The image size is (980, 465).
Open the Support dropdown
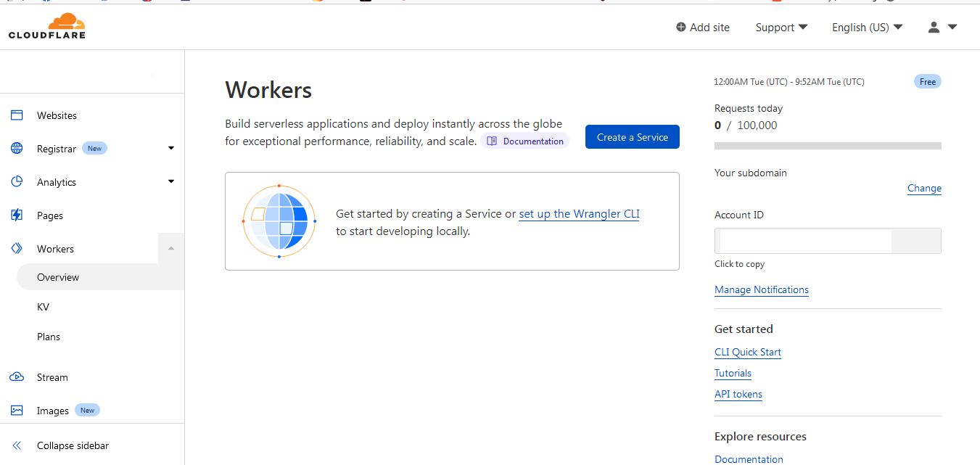coord(781,27)
